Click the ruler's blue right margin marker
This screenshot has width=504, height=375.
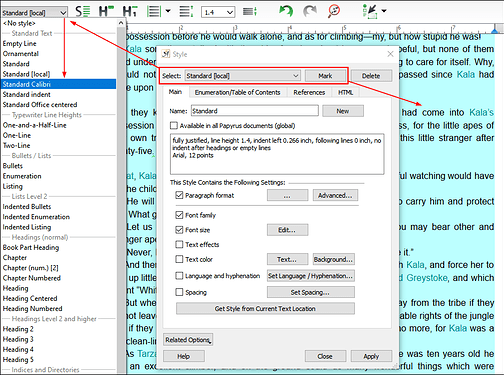pos(495,31)
